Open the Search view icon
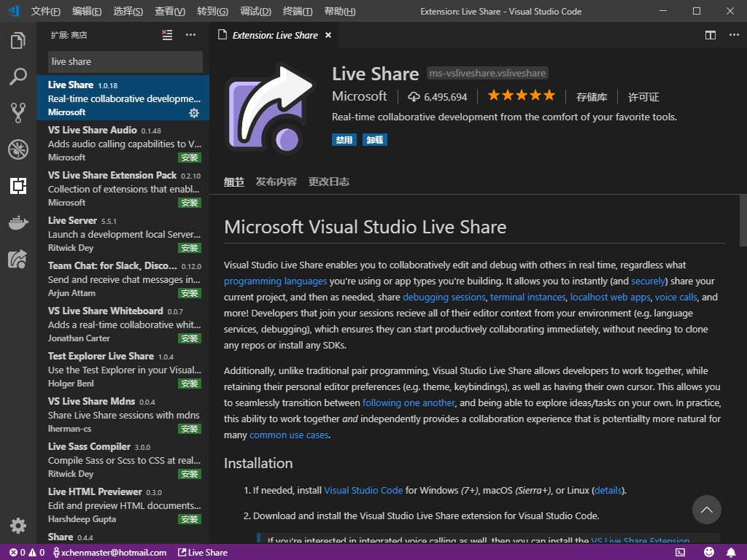747x560 pixels. tap(18, 77)
